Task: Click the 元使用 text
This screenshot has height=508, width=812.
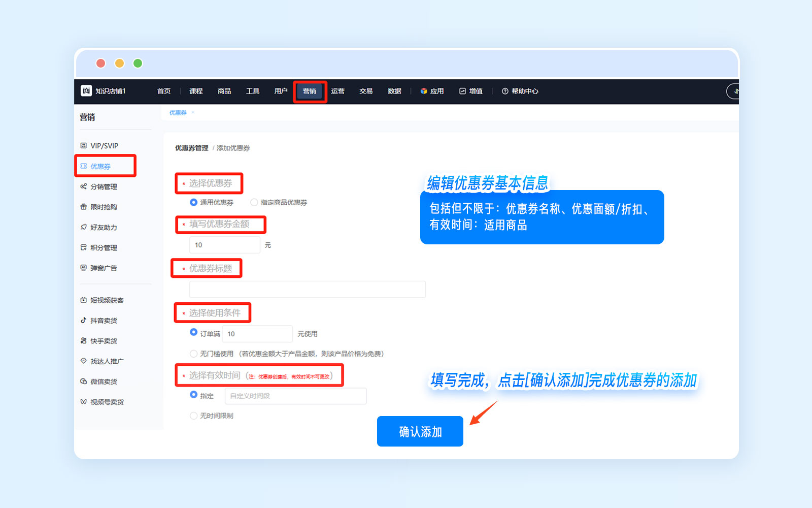Action: point(308,334)
